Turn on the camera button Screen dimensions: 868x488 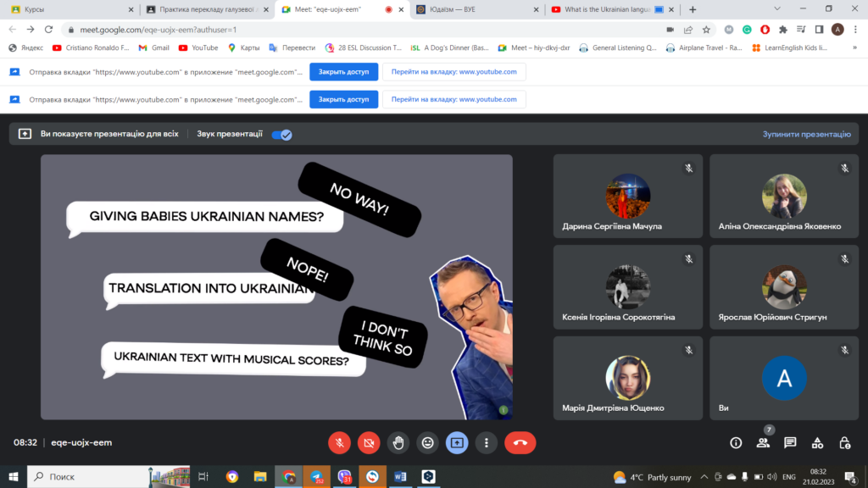(369, 442)
